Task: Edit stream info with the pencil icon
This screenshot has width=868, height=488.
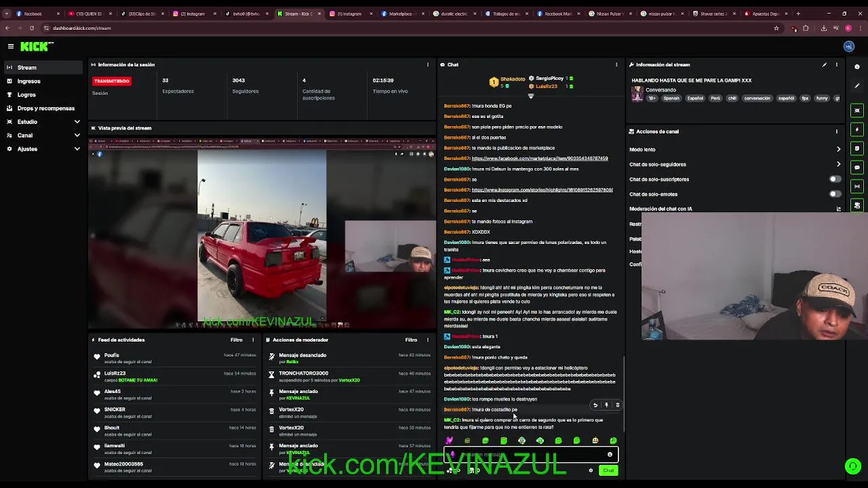Action: coord(825,65)
